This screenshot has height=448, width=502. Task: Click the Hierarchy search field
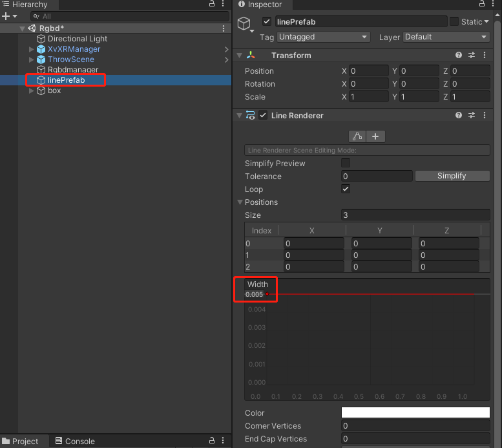click(130, 16)
